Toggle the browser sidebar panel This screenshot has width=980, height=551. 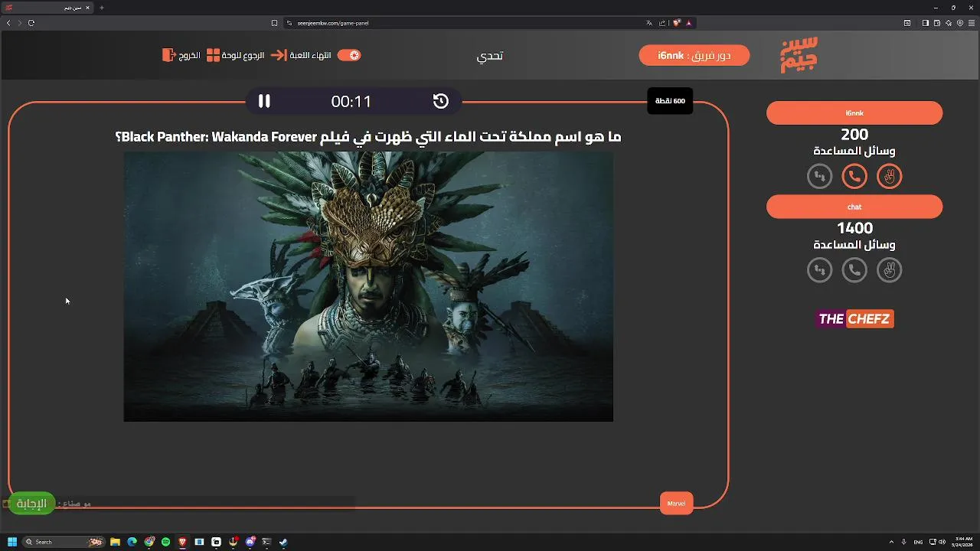point(925,23)
